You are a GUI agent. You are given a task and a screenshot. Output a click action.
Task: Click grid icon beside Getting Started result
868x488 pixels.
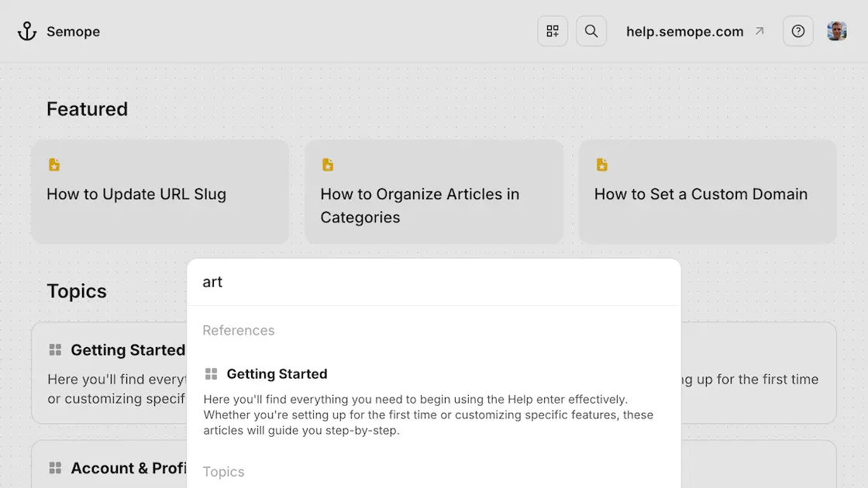pyautogui.click(x=211, y=374)
